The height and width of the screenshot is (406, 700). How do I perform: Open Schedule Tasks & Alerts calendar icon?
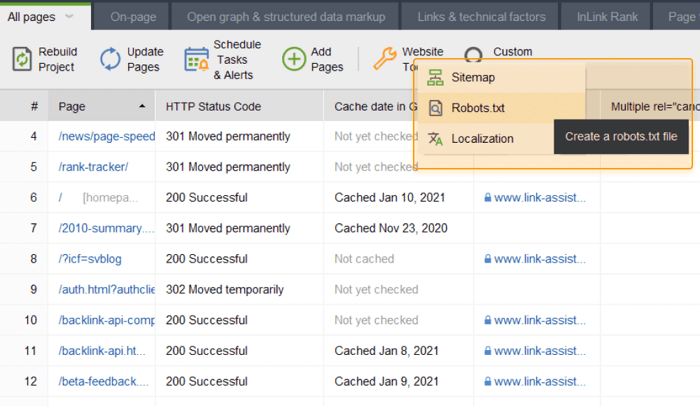(x=196, y=60)
